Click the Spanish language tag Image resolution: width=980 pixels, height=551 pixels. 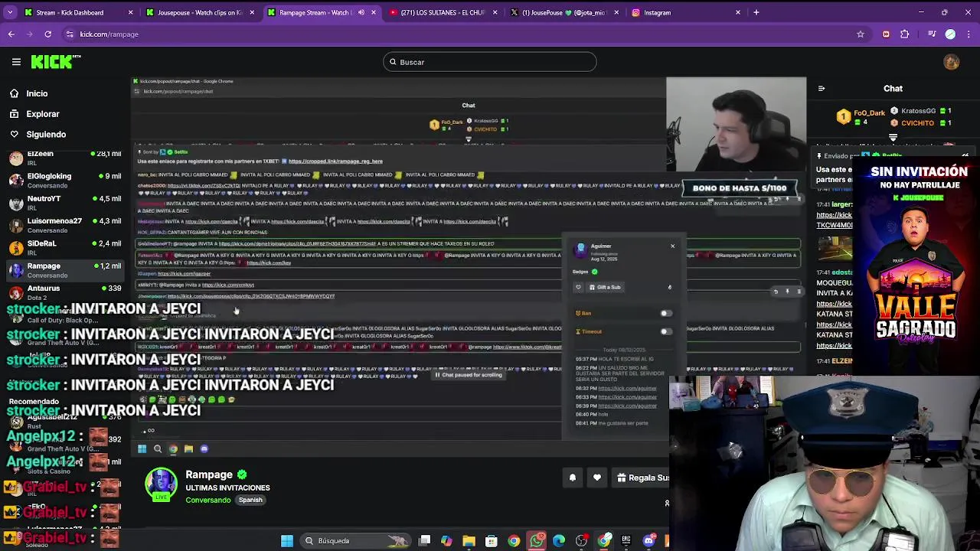coord(250,500)
